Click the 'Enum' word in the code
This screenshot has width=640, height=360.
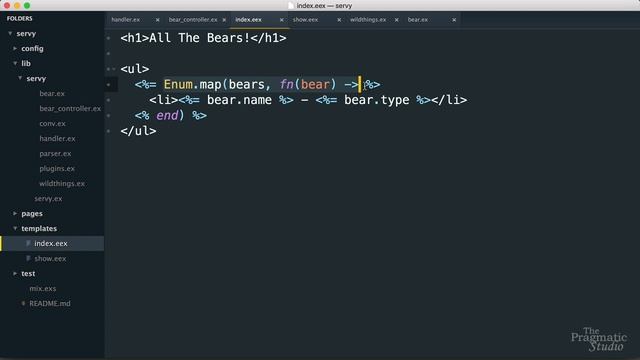tap(178, 84)
